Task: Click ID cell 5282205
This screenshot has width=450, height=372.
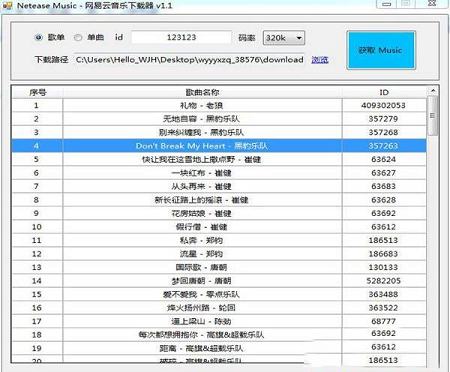Action: tap(384, 281)
